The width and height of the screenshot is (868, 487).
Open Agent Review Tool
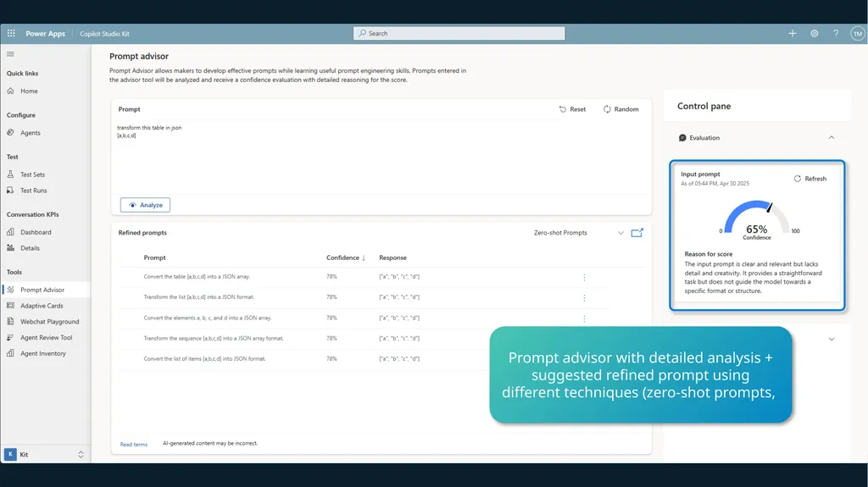click(x=47, y=338)
